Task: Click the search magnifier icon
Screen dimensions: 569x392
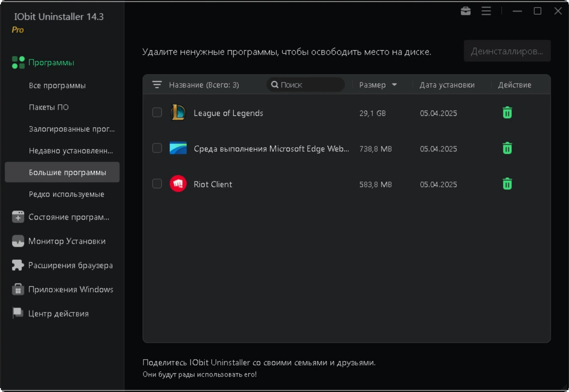Action: tap(275, 84)
